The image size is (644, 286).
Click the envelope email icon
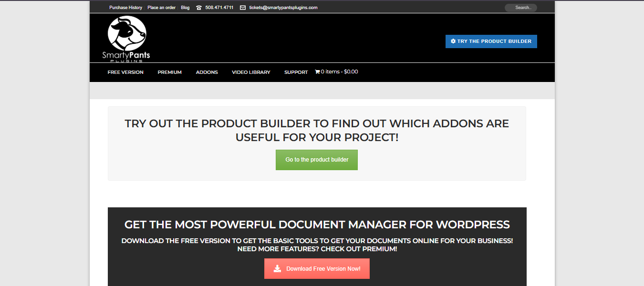[x=243, y=8]
